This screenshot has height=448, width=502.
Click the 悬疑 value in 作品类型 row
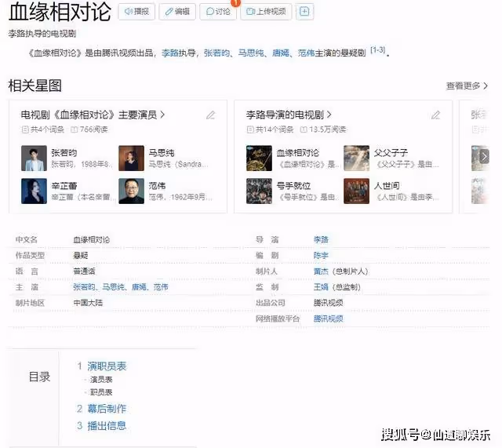pyautogui.click(x=81, y=255)
